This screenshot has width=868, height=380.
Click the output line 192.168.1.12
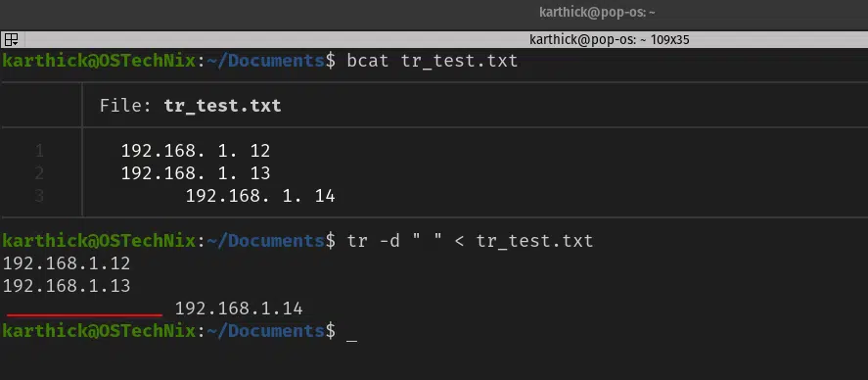(67, 263)
